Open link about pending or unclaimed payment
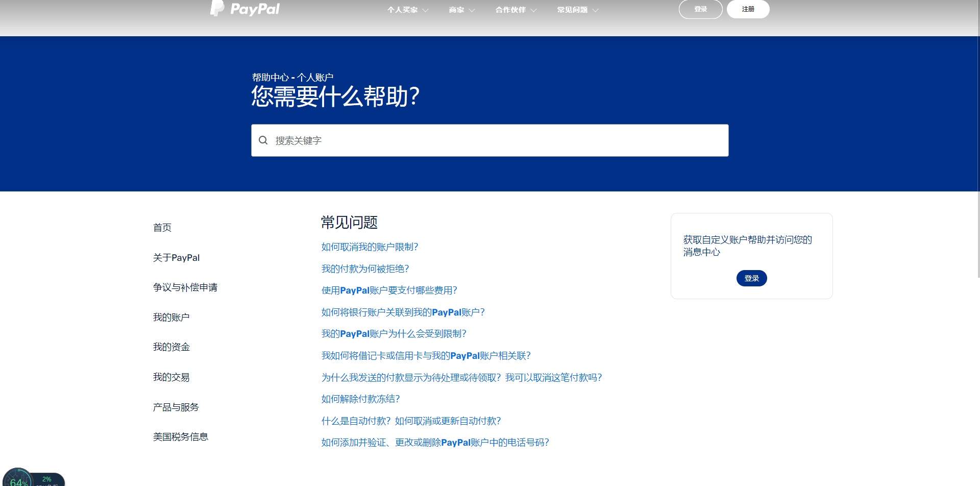980x486 pixels. click(x=462, y=378)
